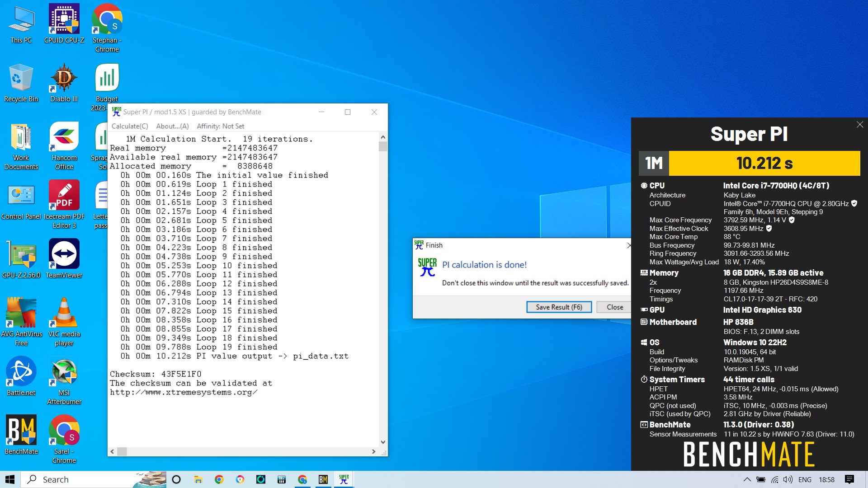Image resolution: width=868 pixels, height=488 pixels.
Task: Click the Intel Core i7-7700HQ (4C/8T) heading
Action: coord(776,186)
